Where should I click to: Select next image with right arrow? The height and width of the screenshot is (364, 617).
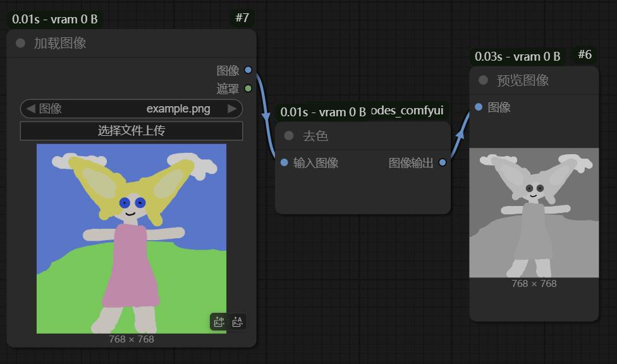tap(232, 109)
